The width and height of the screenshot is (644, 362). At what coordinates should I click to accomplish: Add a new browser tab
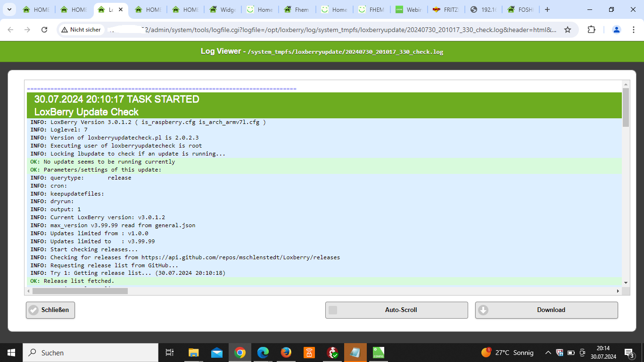(x=547, y=9)
